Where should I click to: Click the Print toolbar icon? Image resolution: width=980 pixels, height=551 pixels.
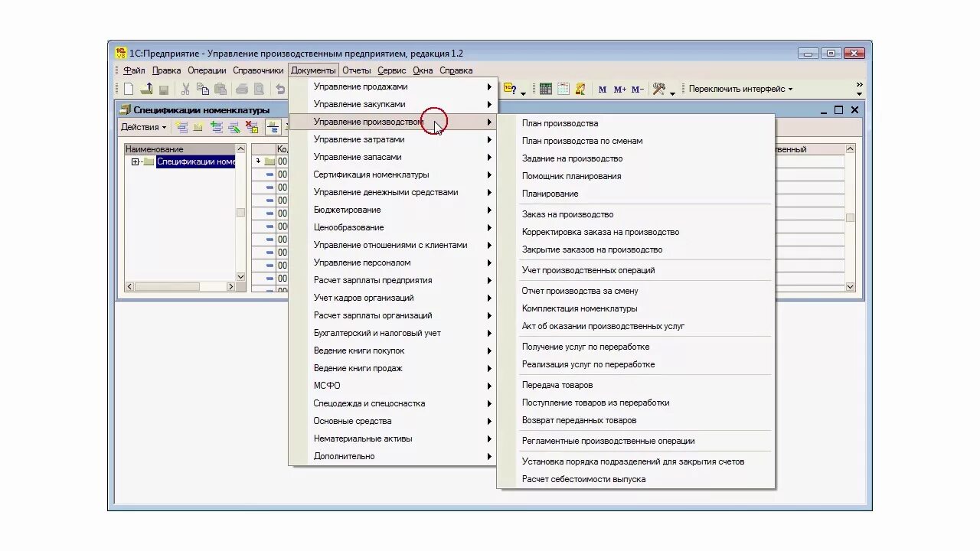click(x=242, y=90)
